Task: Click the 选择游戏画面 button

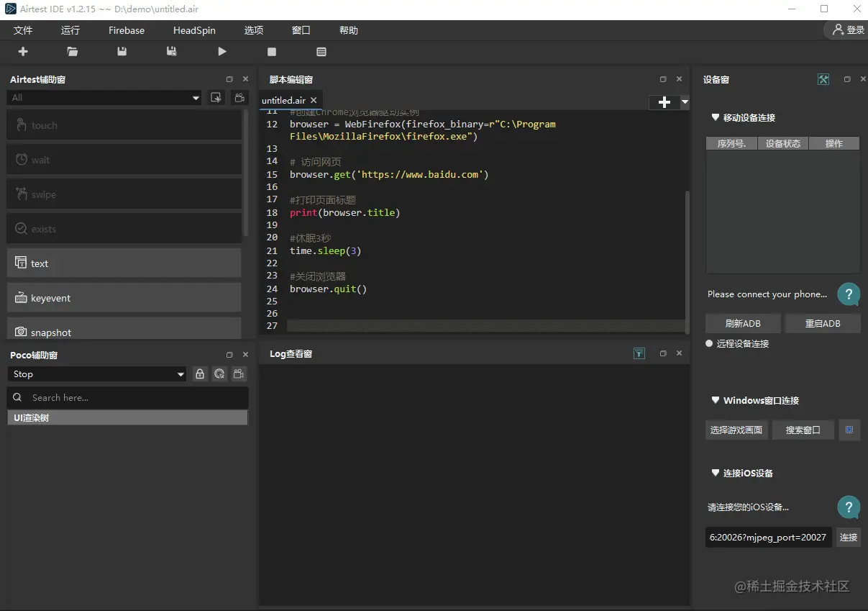Action: (736, 430)
